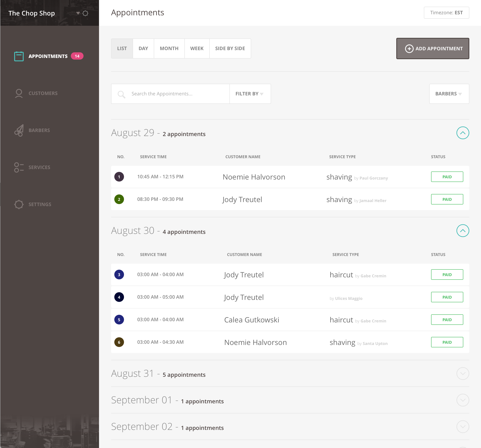Screen dimensions: 481x448
Task: Click the gear icon beside The Chop Shop
Action: pyautogui.click(x=85, y=13)
